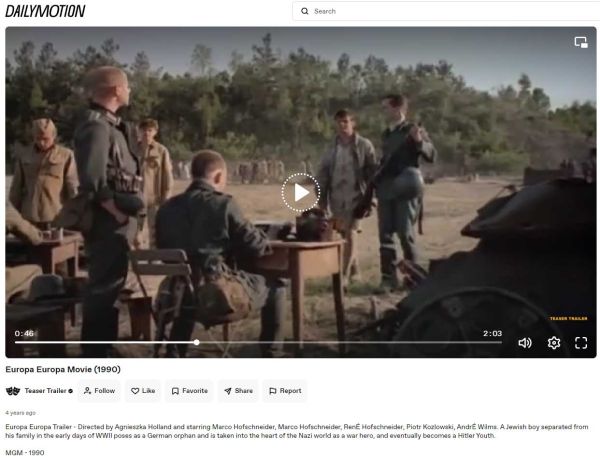Viewport: 600px width, 460px height.
Task: Click the heart icon in Like button
Action: [135, 391]
